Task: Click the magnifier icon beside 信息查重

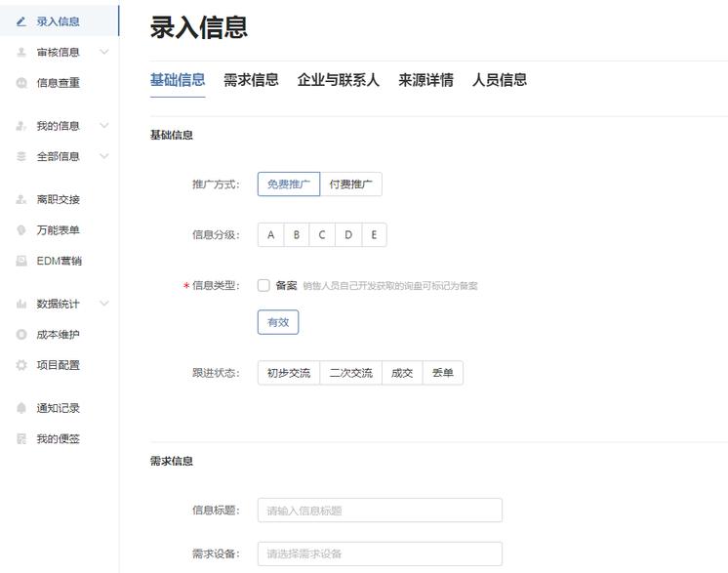Action: (x=20, y=83)
